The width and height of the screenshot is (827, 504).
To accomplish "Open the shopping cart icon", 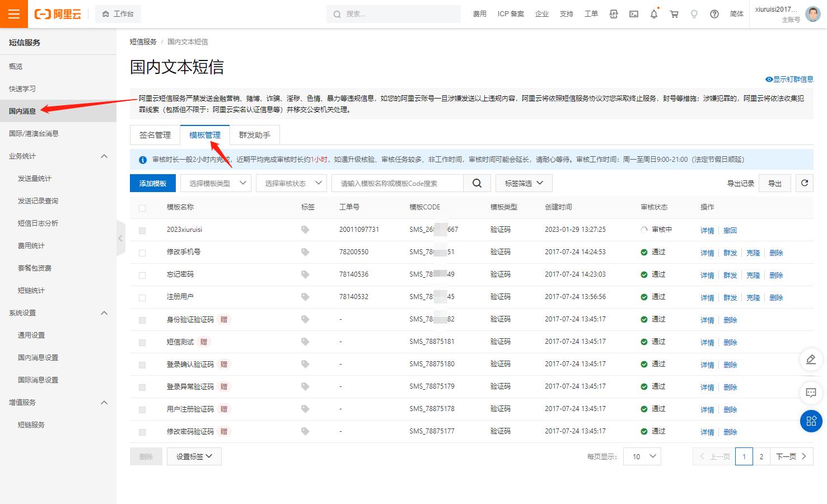I will 674,14.
